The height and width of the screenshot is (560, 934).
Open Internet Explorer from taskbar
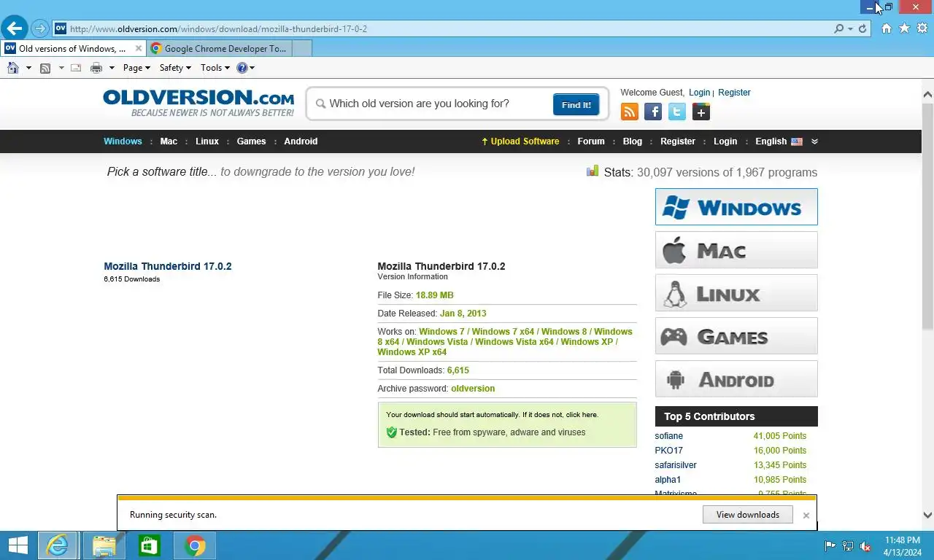point(58,545)
